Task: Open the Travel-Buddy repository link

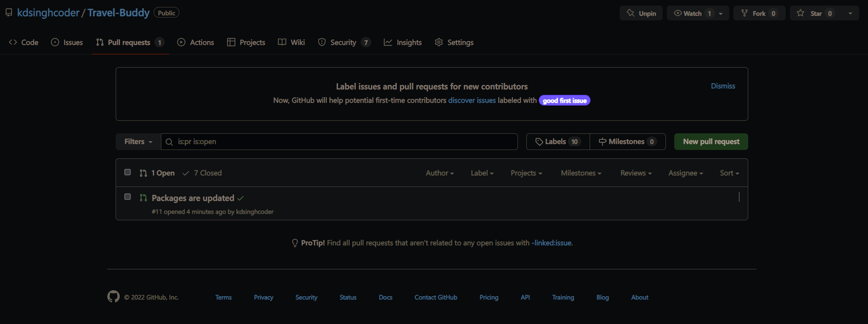Action: (x=118, y=12)
